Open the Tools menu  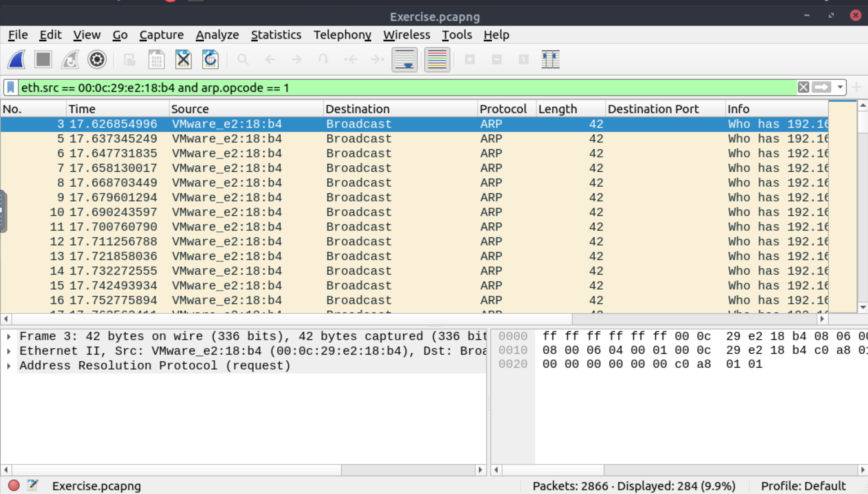pyautogui.click(x=457, y=35)
